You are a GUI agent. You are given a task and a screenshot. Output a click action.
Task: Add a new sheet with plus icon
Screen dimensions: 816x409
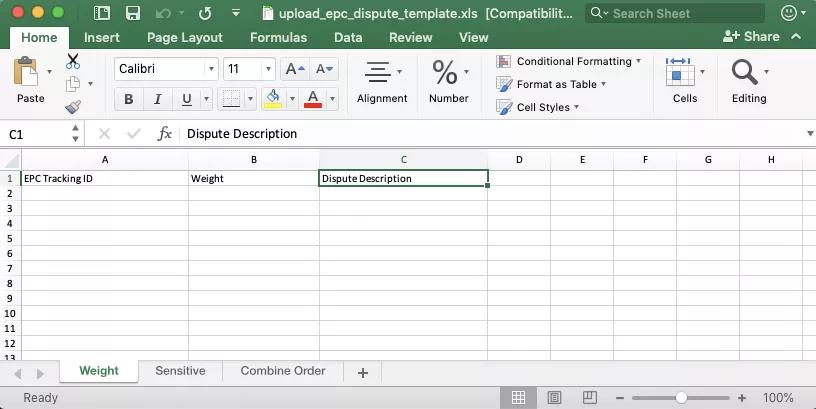tap(363, 372)
